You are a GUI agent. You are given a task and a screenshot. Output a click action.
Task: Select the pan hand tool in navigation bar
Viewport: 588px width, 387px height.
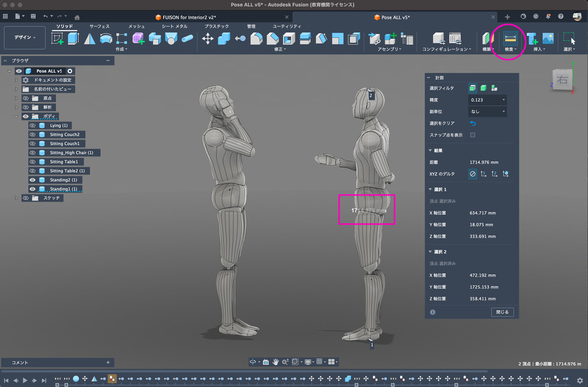[276, 362]
